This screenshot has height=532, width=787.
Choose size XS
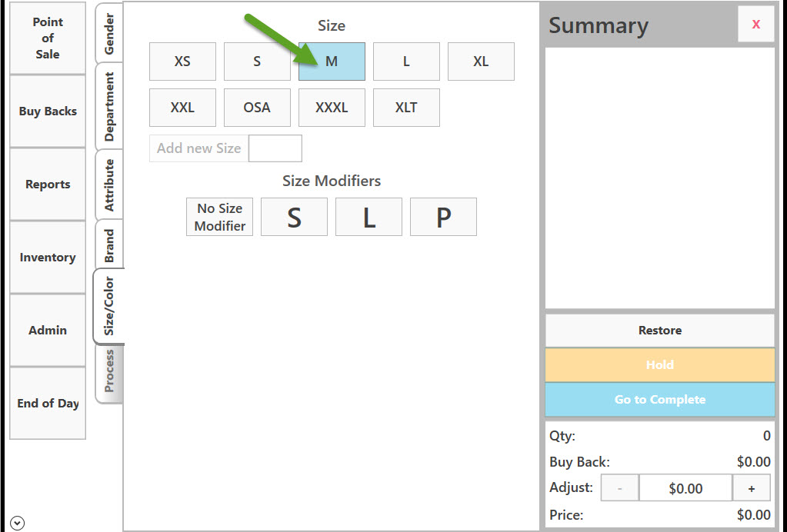point(182,62)
